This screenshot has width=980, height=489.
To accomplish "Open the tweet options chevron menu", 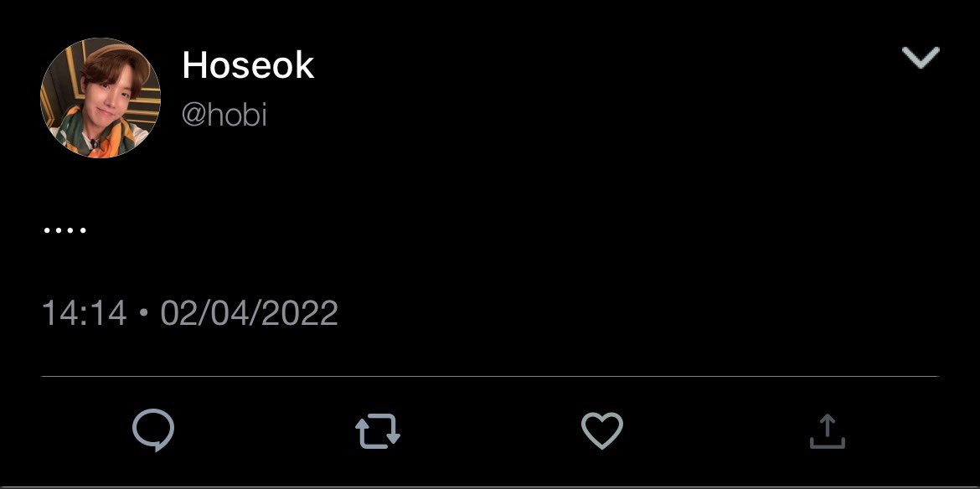I will tap(921, 58).
